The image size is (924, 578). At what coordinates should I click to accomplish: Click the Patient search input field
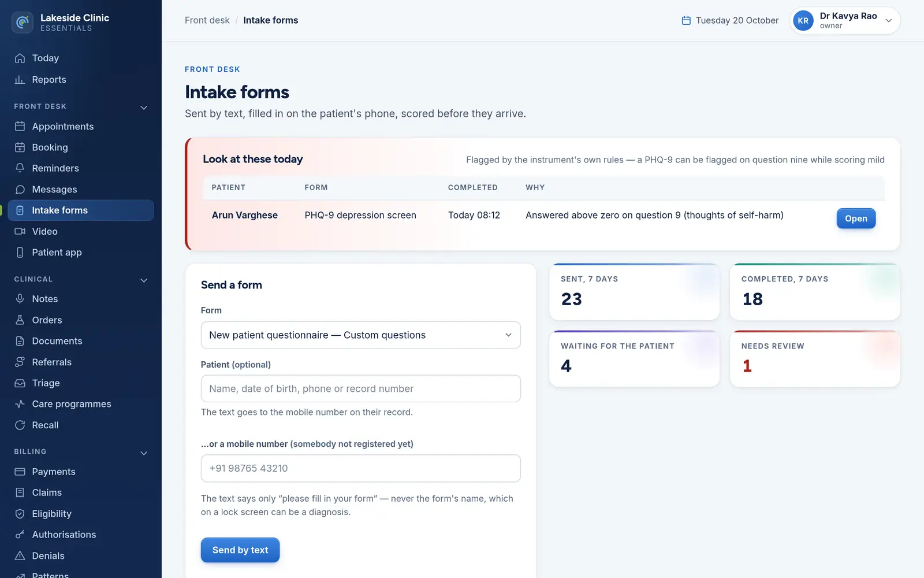(360, 389)
